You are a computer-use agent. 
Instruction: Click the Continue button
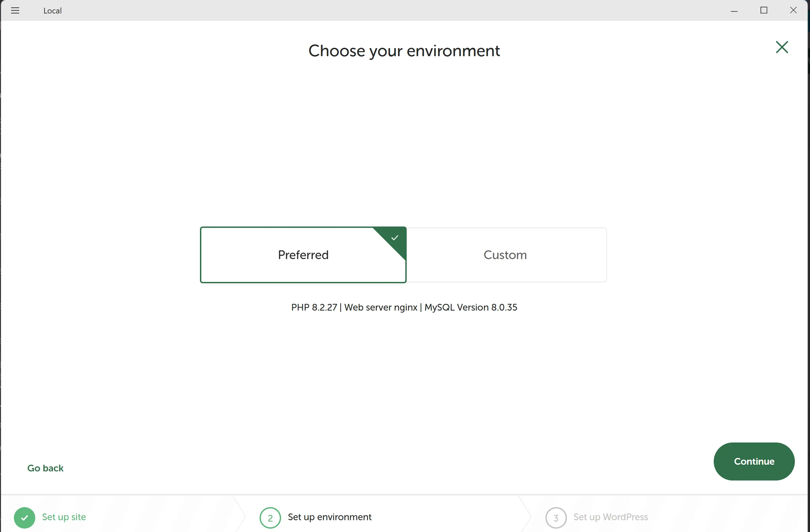pos(754,461)
